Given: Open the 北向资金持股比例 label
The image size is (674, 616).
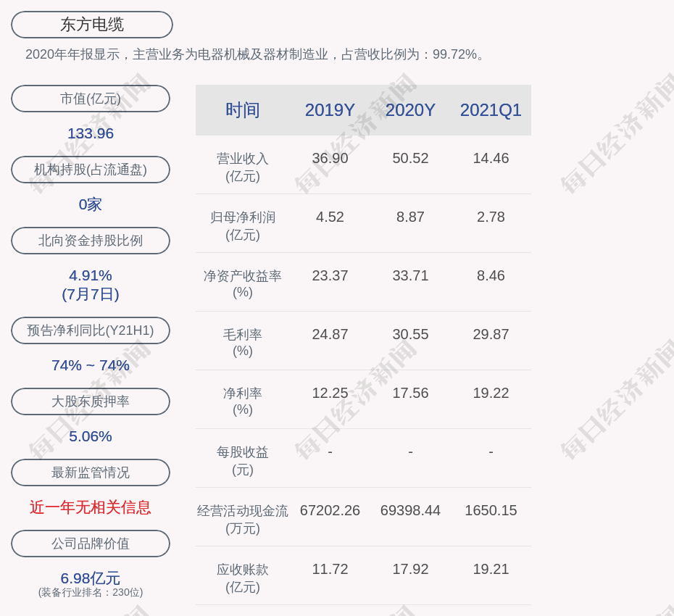Looking at the screenshot, I should tap(91, 241).
